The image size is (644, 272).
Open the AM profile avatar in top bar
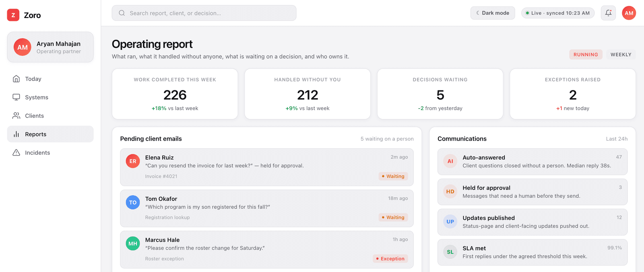[x=629, y=13]
